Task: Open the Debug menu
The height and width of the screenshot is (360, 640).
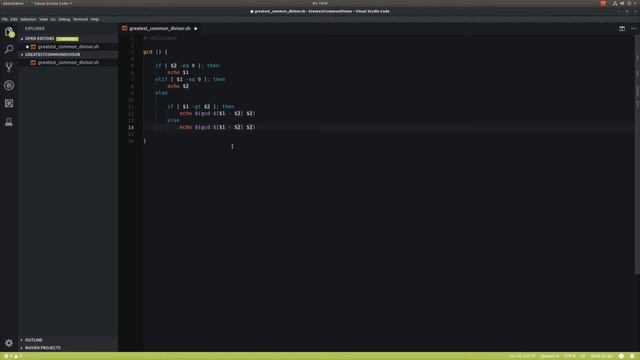Action: point(64,19)
